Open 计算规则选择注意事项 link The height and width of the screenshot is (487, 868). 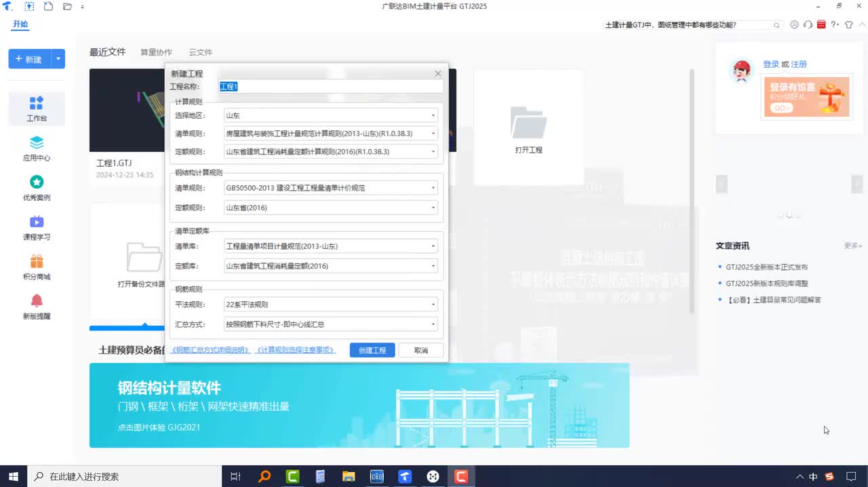click(296, 351)
